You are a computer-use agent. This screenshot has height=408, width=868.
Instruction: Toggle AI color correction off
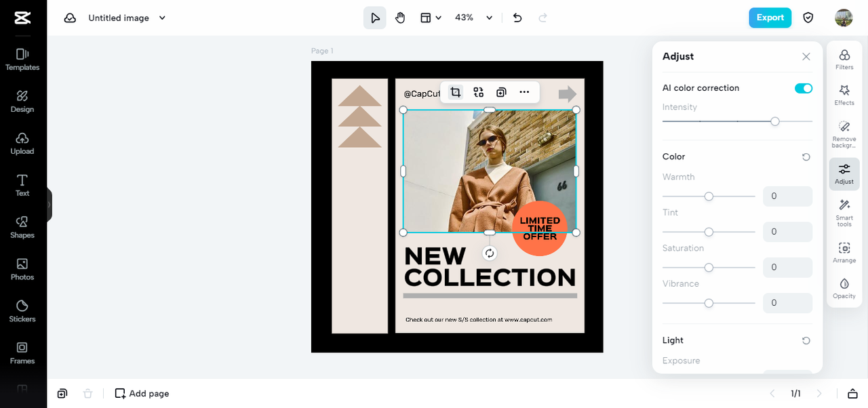tap(804, 88)
